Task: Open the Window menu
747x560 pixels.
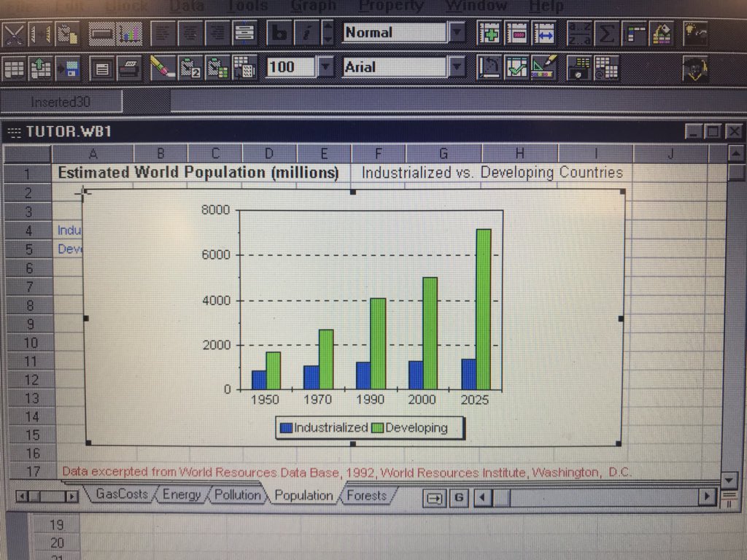Action: pos(476,6)
